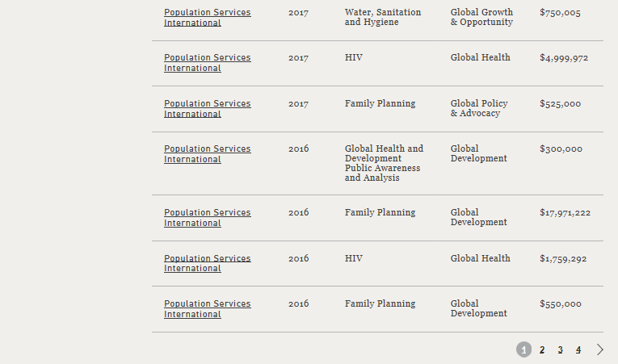Click year 2017 in the $4,999,972 row
This screenshot has height=364, width=618.
point(298,58)
